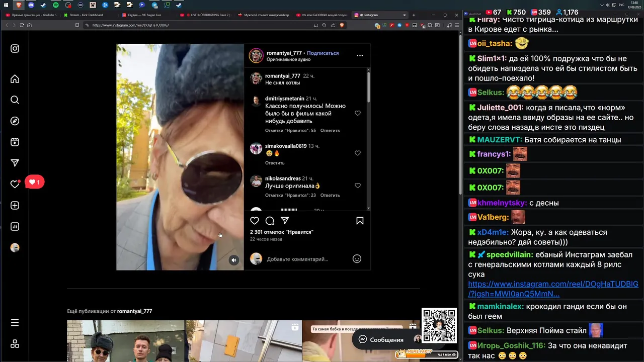Viewport: 644px width, 362px height.
Task: Click the browser Back arrow
Action: click(x=7, y=25)
